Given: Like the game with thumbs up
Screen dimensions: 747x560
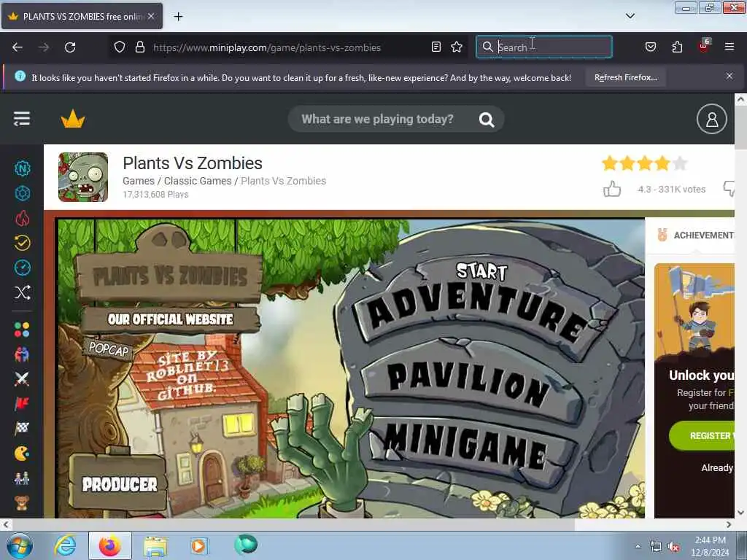Looking at the screenshot, I should (612, 189).
